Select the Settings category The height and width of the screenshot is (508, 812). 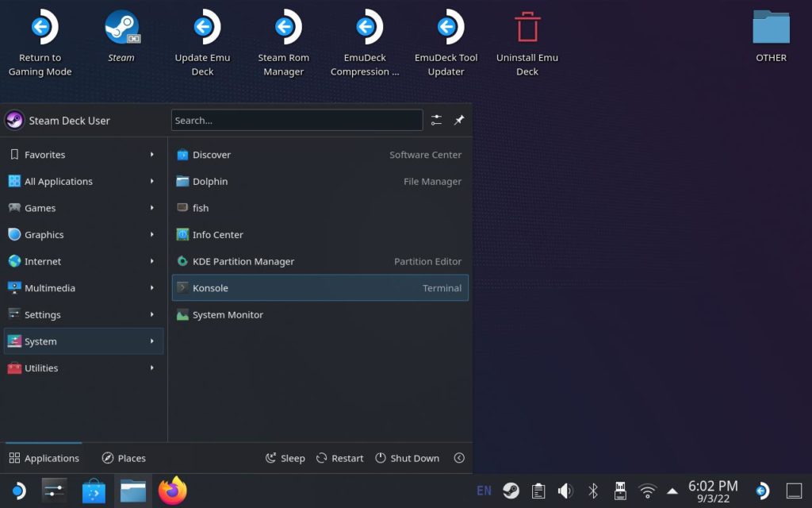[x=83, y=314]
